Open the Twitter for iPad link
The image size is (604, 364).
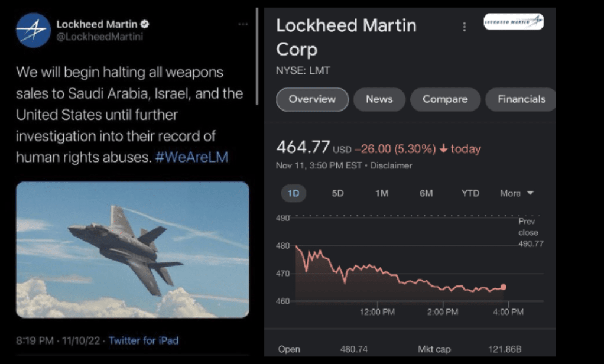point(144,340)
